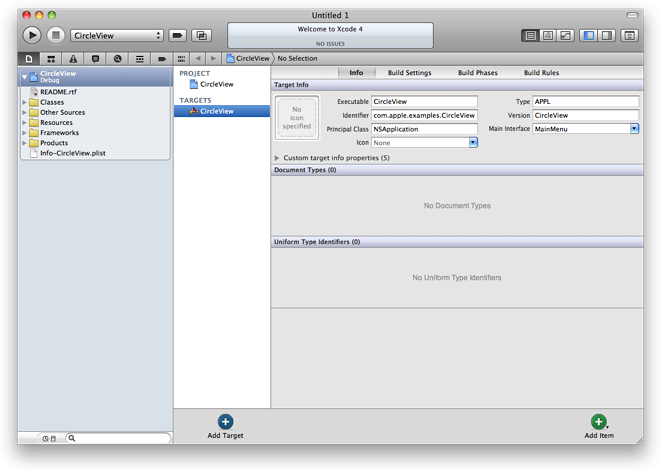Open the CircleView scheme popup
This screenshot has width=661, height=471.
tap(117, 35)
